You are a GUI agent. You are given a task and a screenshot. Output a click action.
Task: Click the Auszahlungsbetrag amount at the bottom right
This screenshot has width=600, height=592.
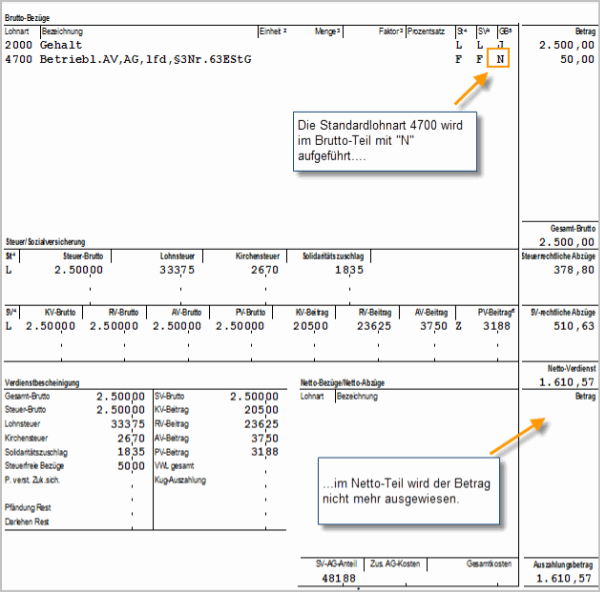point(566,579)
